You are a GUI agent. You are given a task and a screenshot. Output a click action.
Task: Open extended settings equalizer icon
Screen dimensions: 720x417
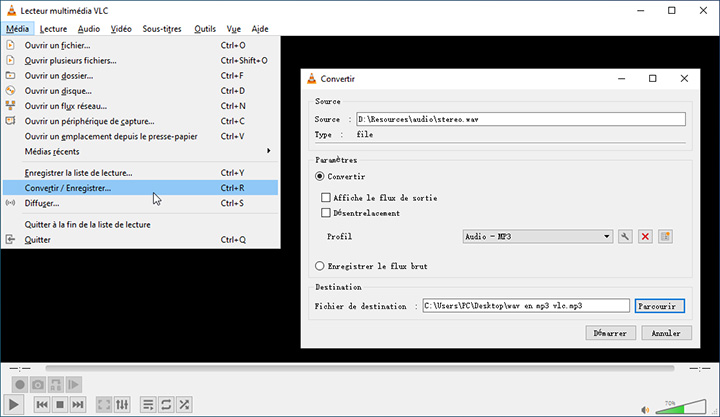[x=122, y=405]
